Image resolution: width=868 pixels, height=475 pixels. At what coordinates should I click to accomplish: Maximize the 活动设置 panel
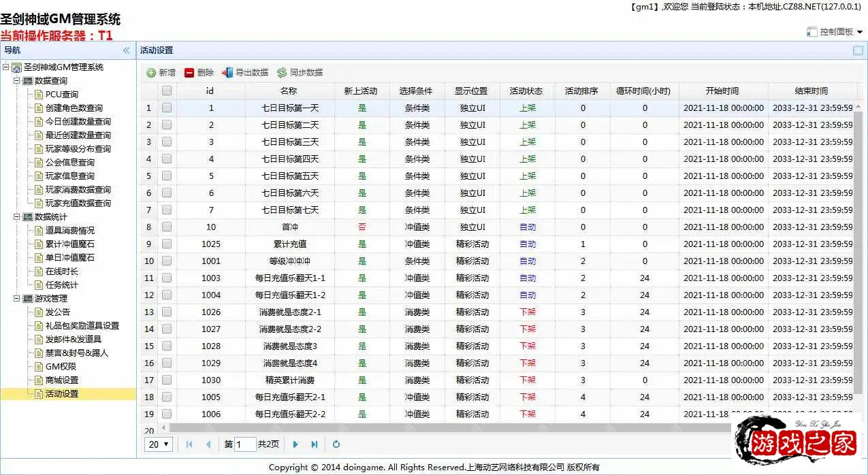858,50
